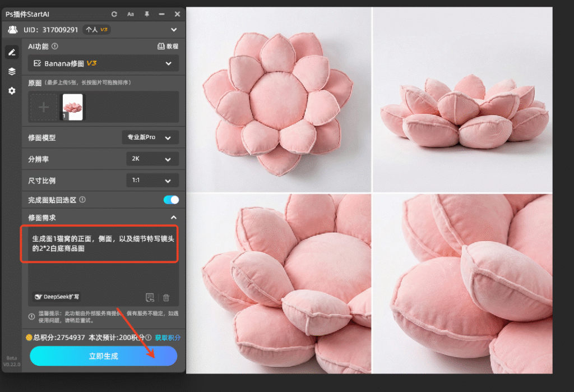
Task: Click the 获取积分 link
Action: (168, 338)
